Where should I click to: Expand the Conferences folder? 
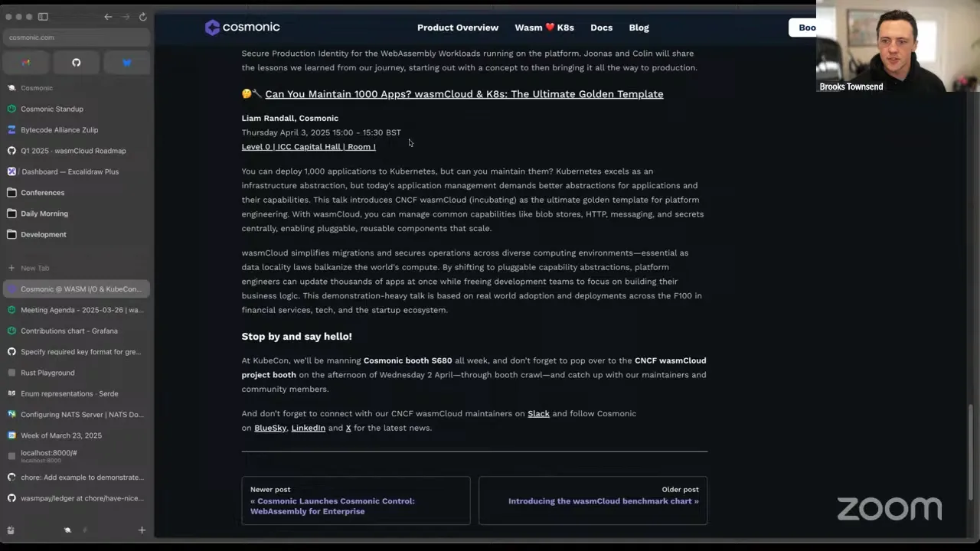(77, 193)
